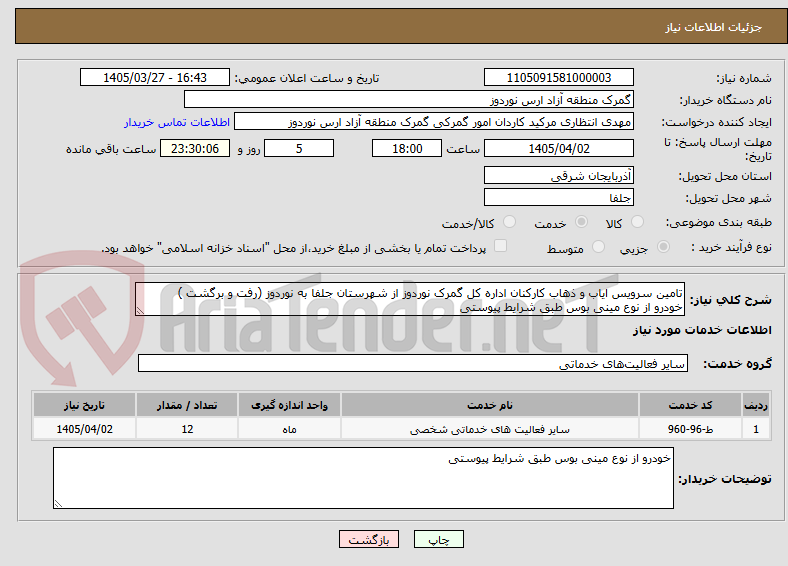Viewport: 788px width, 566px height.
Task: Click the response deadline date field 1405/04/02
Action: [559, 148]
